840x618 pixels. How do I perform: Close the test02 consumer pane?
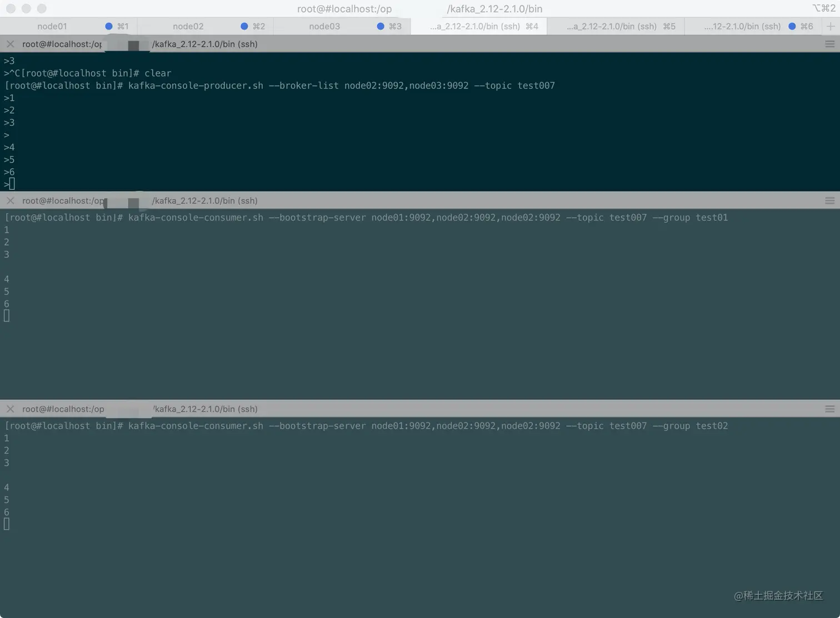pyautogui.click(x=10, y=409)
